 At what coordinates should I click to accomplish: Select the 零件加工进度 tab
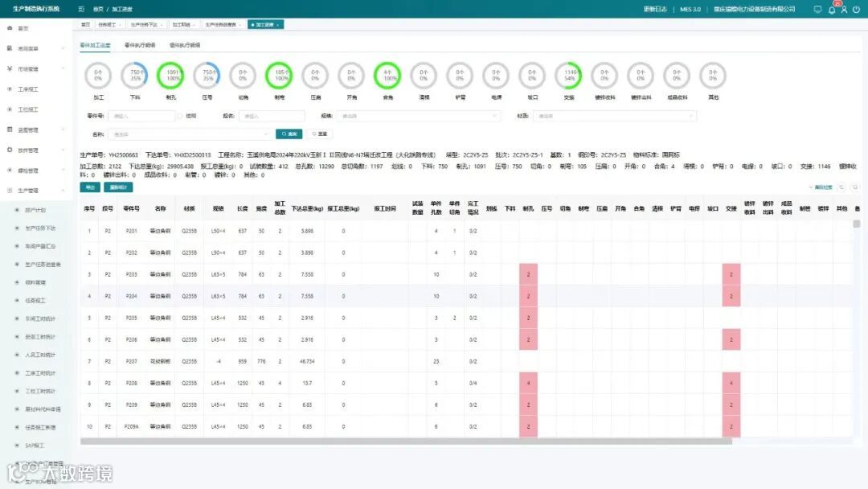(95, 45)
